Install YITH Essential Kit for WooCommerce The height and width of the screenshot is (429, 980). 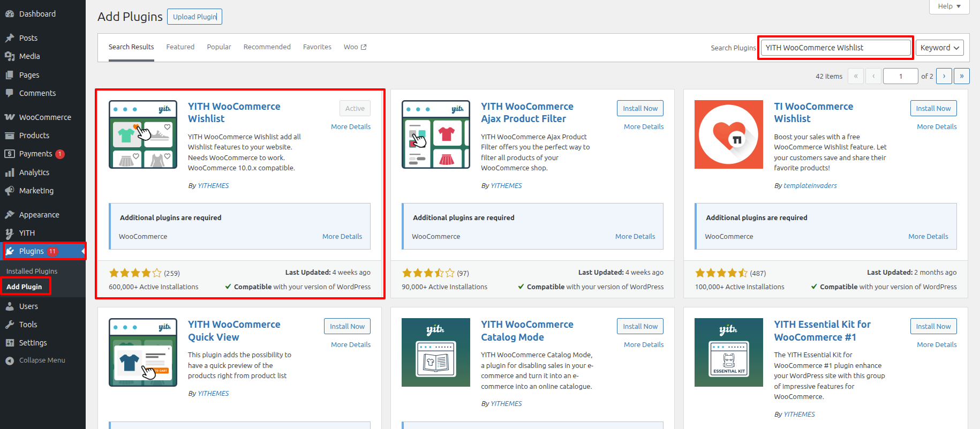tap(933, 326)
